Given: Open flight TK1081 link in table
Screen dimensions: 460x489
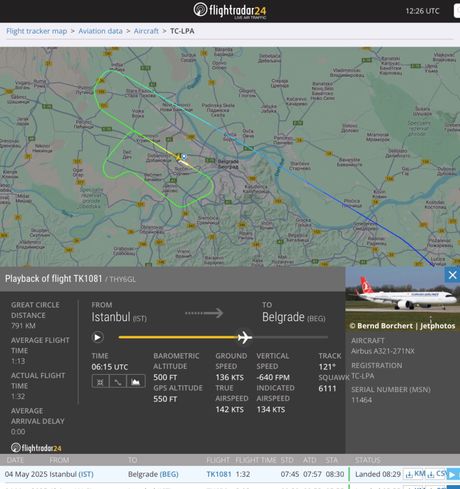Looking at the screenshot, I should point(219,474).
